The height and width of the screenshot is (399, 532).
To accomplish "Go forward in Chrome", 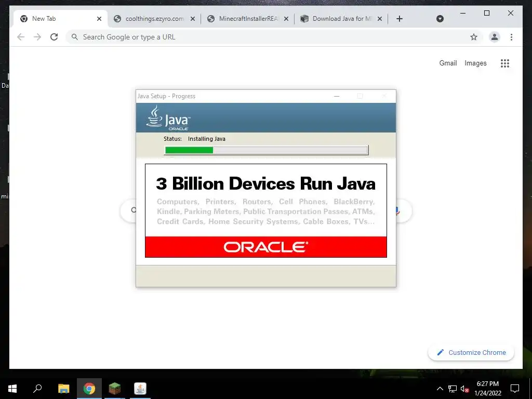I will tap(37, 37).
